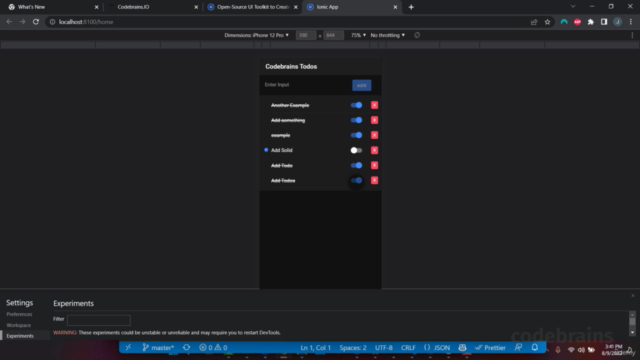The image size is (640, 360).
Task: Open the No throttling dropdown
Action: point(388,35)
